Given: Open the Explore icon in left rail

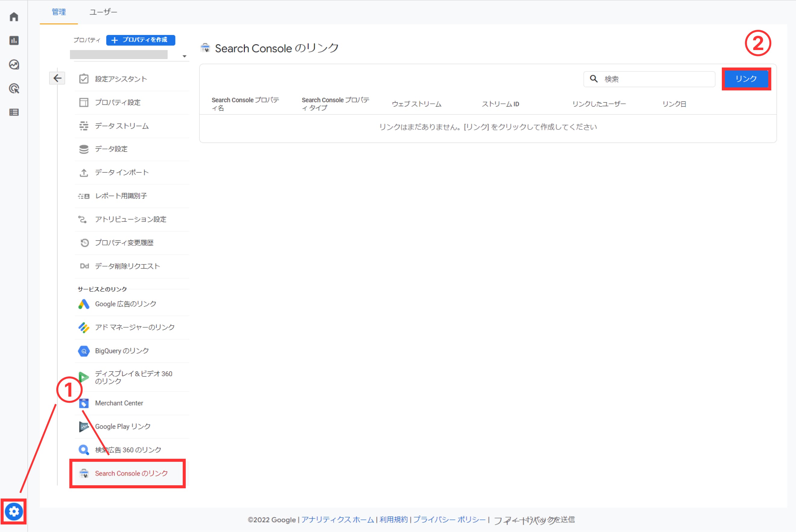Looking at the screenshot, I should [14, 65].
